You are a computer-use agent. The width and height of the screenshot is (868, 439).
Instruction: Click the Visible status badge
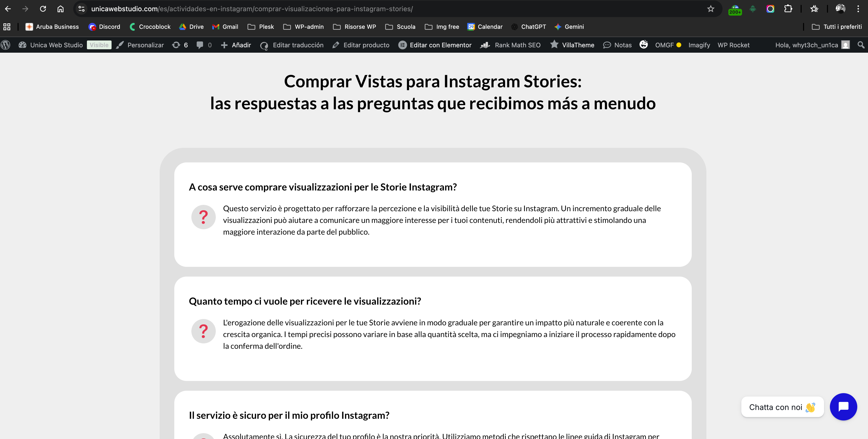click(x=99, y=45)
